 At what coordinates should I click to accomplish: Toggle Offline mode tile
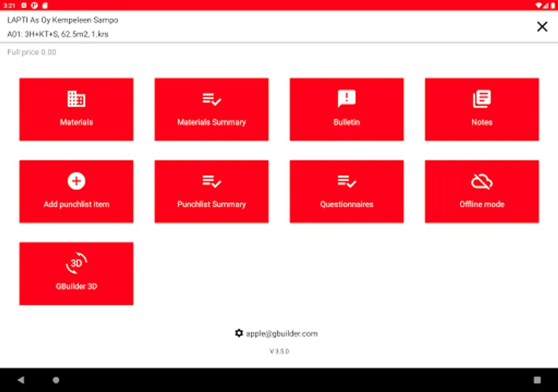pyautogui.click(x=482, y=192)
